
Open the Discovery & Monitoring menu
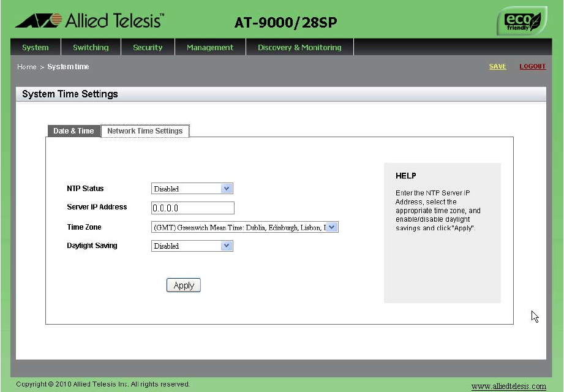coord(299,47)
